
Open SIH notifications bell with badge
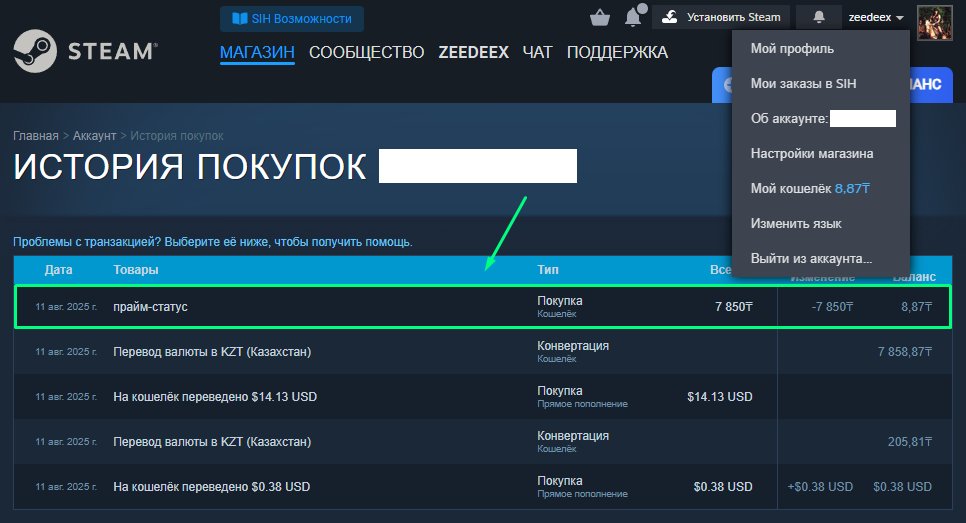(x=635, y=16)
